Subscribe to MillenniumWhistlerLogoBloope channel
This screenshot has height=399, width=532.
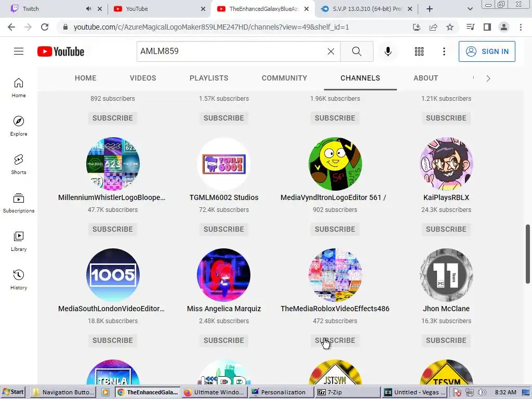[x=113, y=229]
